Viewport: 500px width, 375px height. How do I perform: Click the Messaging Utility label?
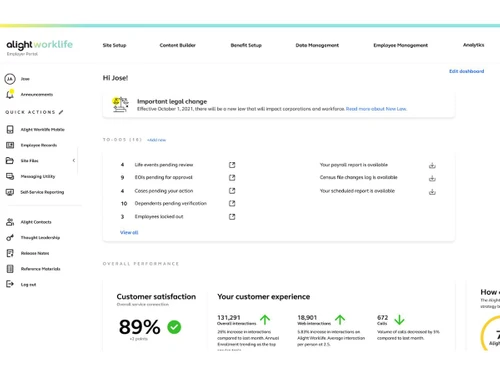pos(38,177)
